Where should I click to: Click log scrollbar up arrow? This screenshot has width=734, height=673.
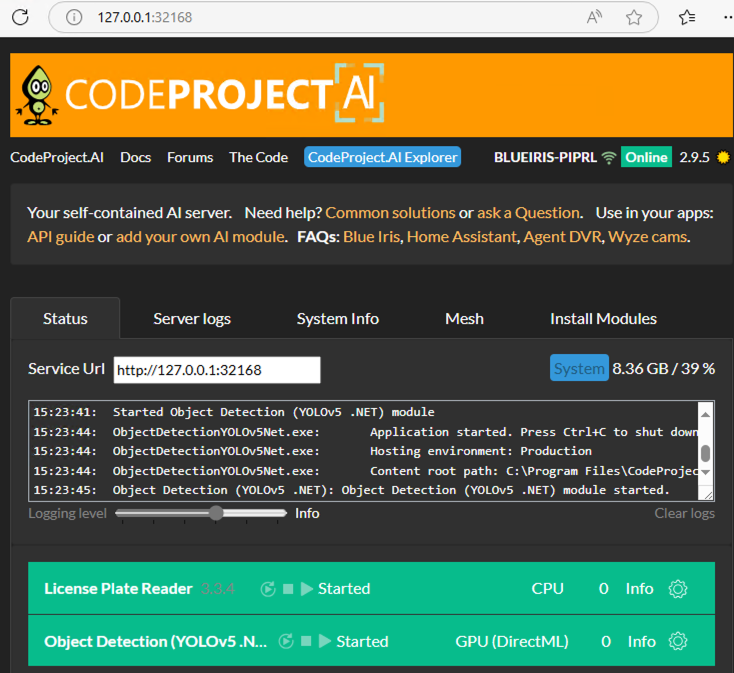click(x=705, y=415)
